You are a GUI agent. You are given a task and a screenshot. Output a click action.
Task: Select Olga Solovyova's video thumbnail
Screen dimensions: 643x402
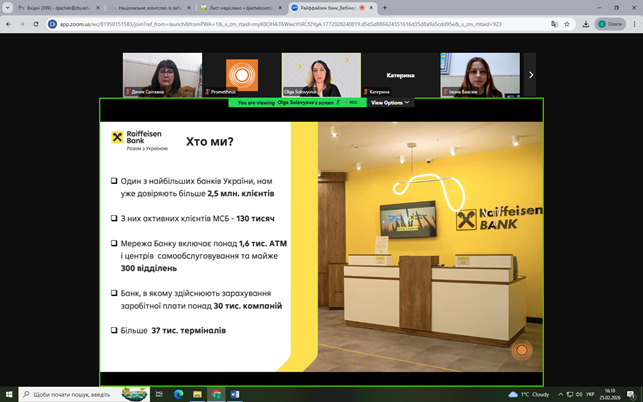tap(321, 74)
